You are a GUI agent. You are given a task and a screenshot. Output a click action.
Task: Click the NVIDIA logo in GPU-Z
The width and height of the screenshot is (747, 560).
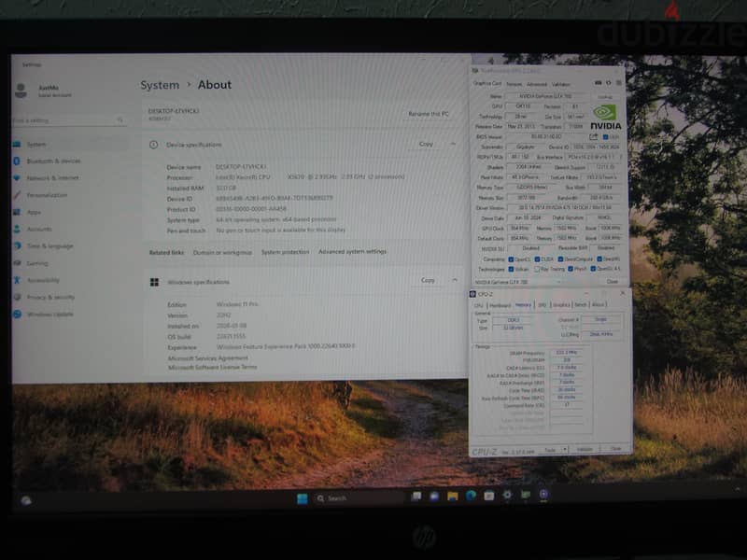(x=605, y=118)
